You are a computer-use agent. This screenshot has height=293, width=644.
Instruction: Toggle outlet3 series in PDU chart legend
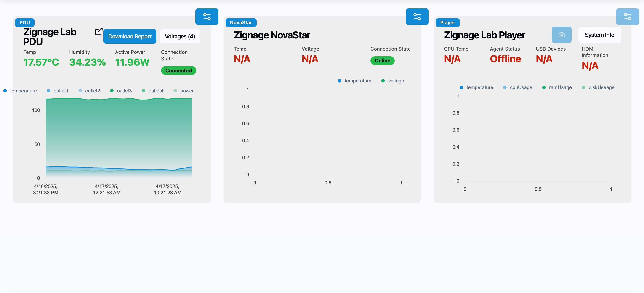pyautogui.click(x=121, y=91)
